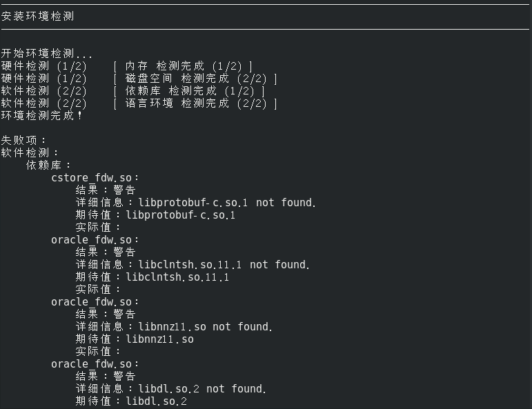This screenshot has height=409, width=532.
Task: Click the 软件检测 heading under 失败项
Action: [30, 152]
